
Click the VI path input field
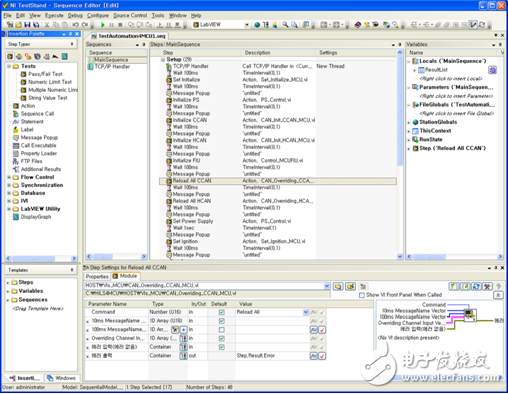[204, 286]
